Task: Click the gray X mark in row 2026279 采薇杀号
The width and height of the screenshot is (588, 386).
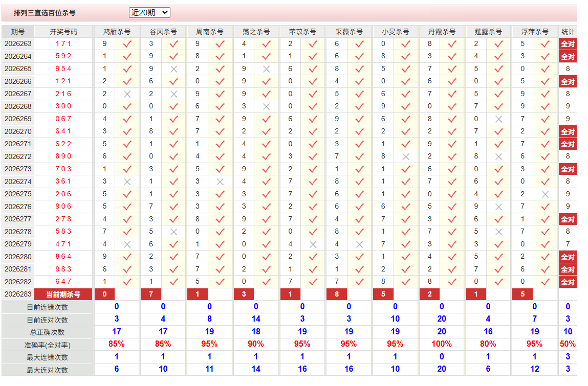Action: pyautogui.click(x=359, y=244)
